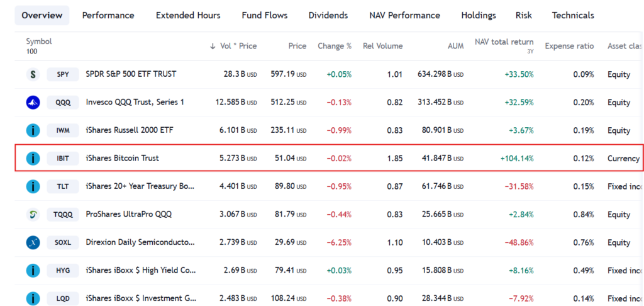The image size is (644, 306).
Task: Click IBIT relative volume 1.85
Action: (x=395, y=158)
